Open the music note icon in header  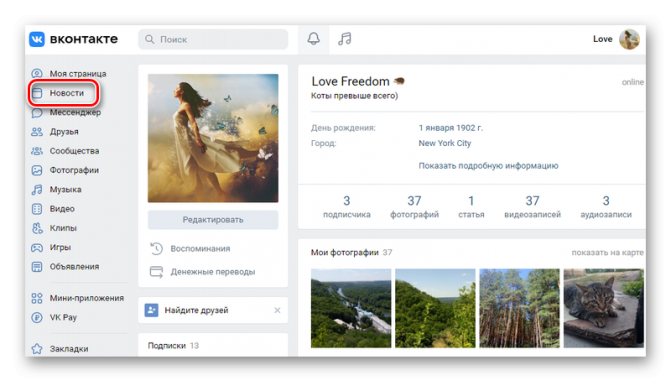tap(344, 39)
